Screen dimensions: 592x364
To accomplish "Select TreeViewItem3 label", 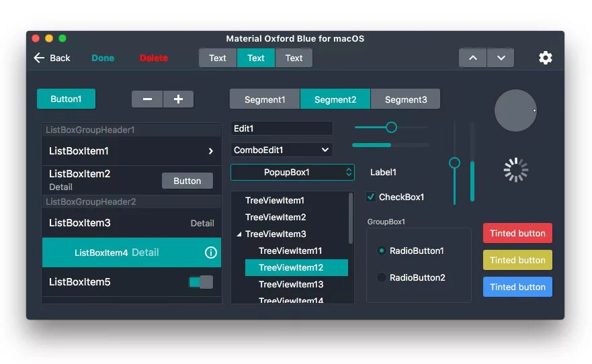I will tap(276, 234).
